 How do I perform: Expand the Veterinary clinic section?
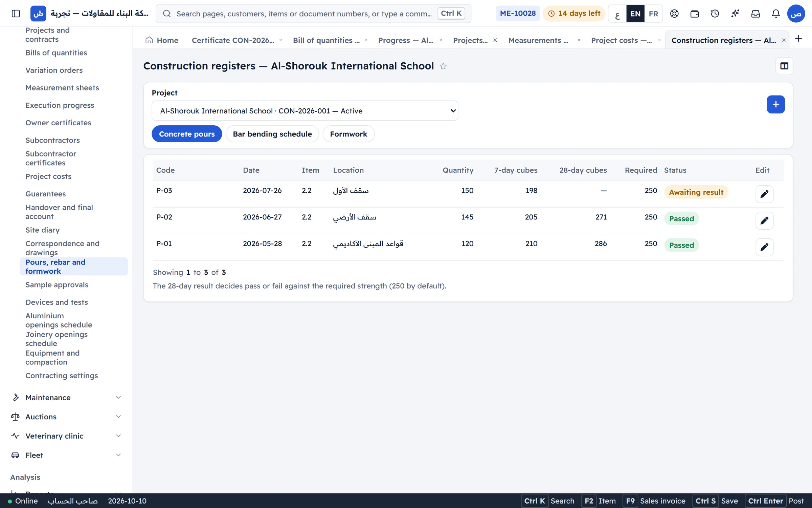pos(66,436)
